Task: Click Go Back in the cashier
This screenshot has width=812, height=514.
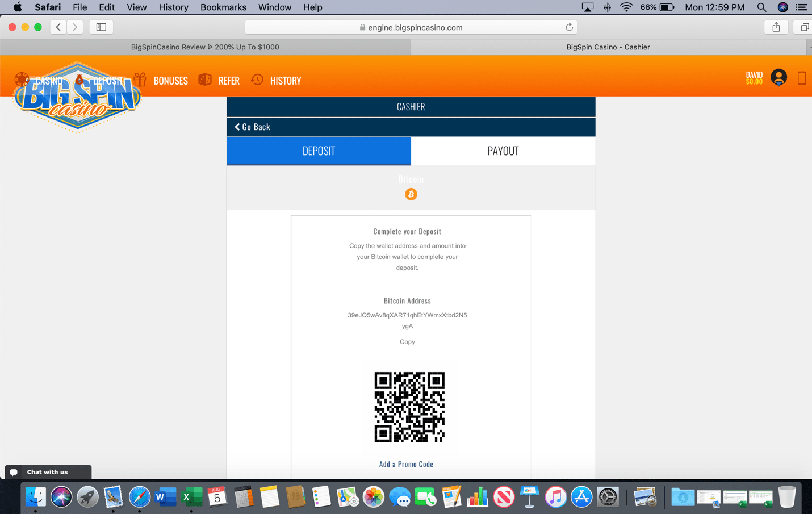Action: [x=252, y=127]
